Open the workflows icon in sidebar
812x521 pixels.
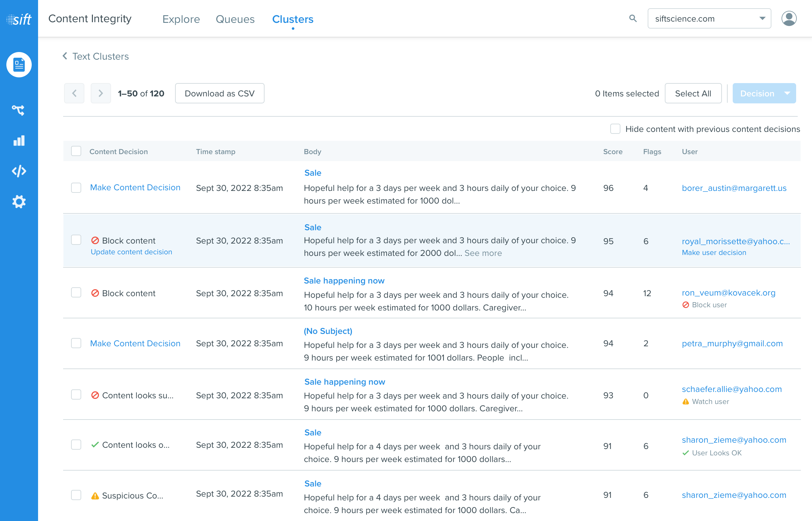pos(19,110)
